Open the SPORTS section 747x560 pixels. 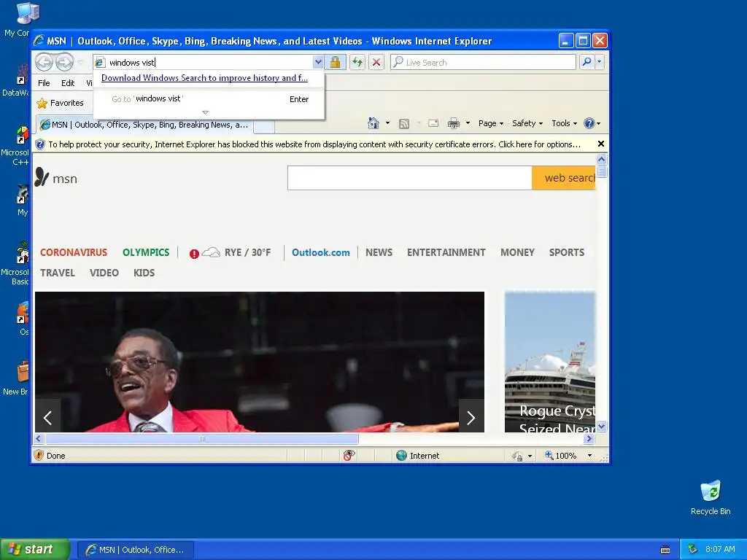click(566, 252)
